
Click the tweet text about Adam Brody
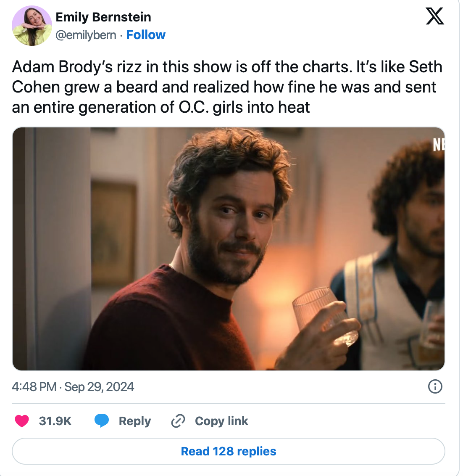(227, 87)
